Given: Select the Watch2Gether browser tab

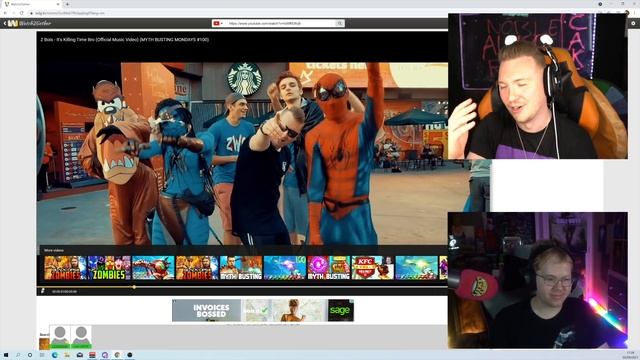Looking at the screenshot, I should [x=31, y=4].
